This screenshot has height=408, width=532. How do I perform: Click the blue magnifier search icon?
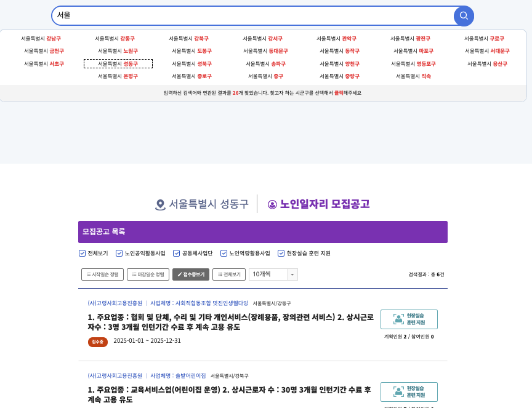coord(463,16)
